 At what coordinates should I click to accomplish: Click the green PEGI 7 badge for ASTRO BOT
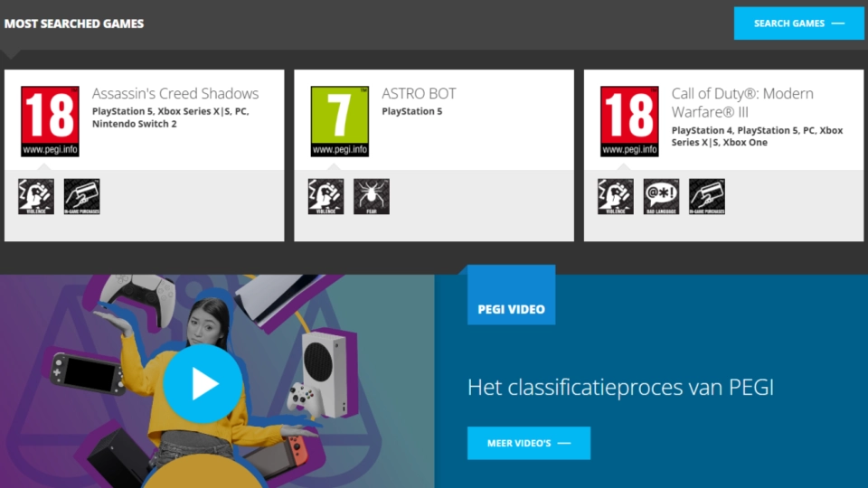pos(339,121)
